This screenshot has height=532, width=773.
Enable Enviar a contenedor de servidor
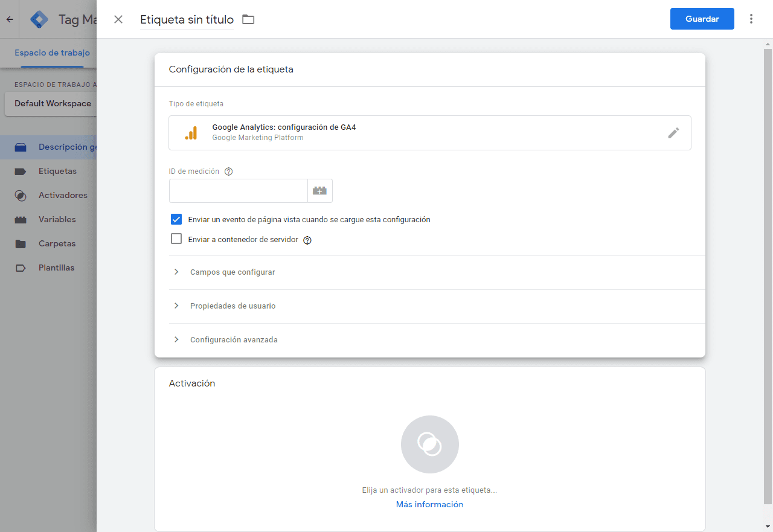pos(176,239)
